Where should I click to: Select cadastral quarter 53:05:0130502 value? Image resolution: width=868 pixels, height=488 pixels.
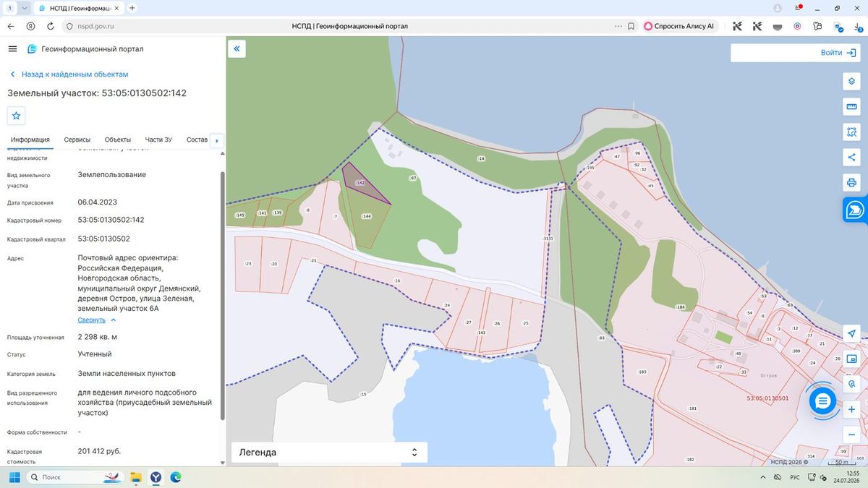pyautogui.click(x=104, y=239)
